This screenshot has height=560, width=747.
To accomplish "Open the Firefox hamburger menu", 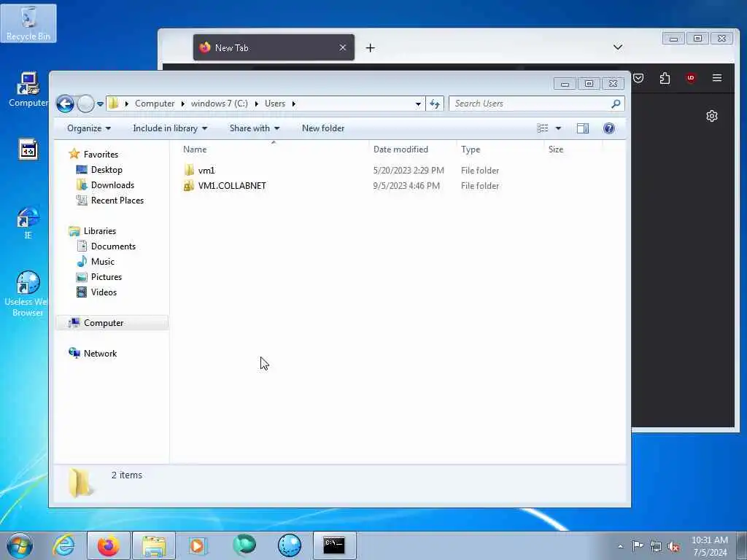I will [x=717, y=77].
